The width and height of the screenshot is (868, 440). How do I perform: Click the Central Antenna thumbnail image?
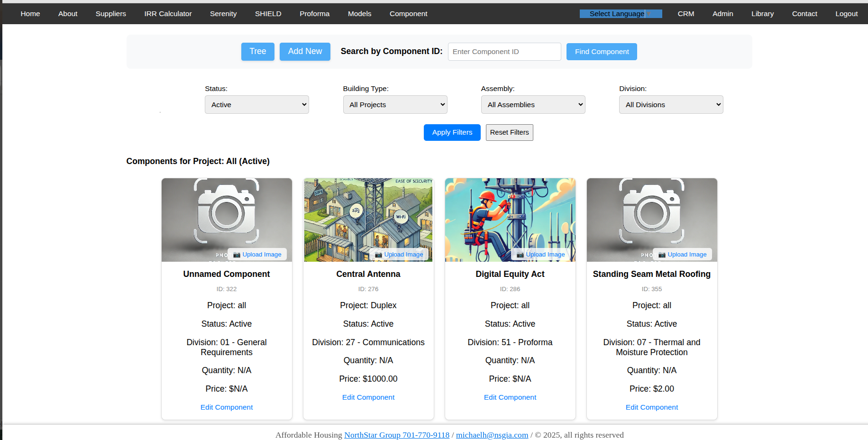[368, 213]
